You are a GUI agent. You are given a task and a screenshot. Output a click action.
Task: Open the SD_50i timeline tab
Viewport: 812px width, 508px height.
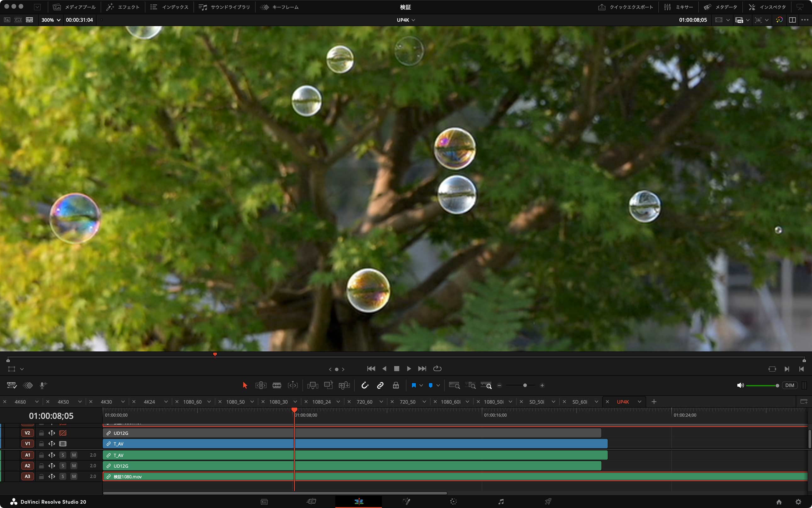tap(536, 402)
